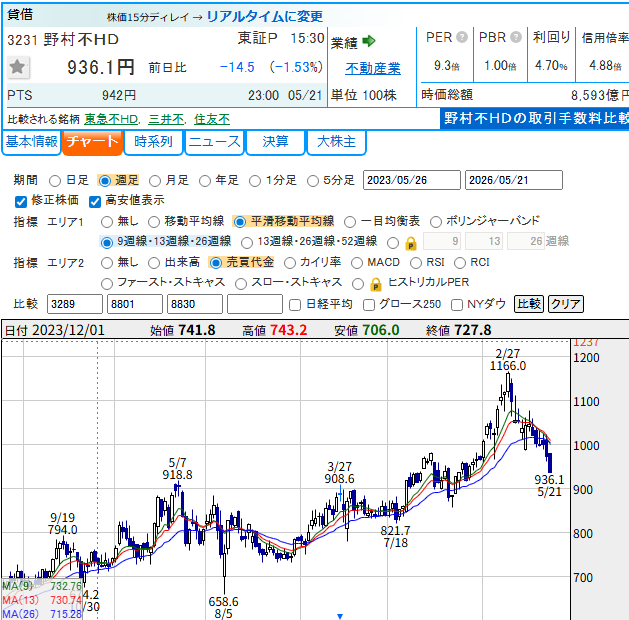Viewport: 629px width, 620px height.
Task: Select ファースト・ストキャス indicator
Action: [107, 284]
